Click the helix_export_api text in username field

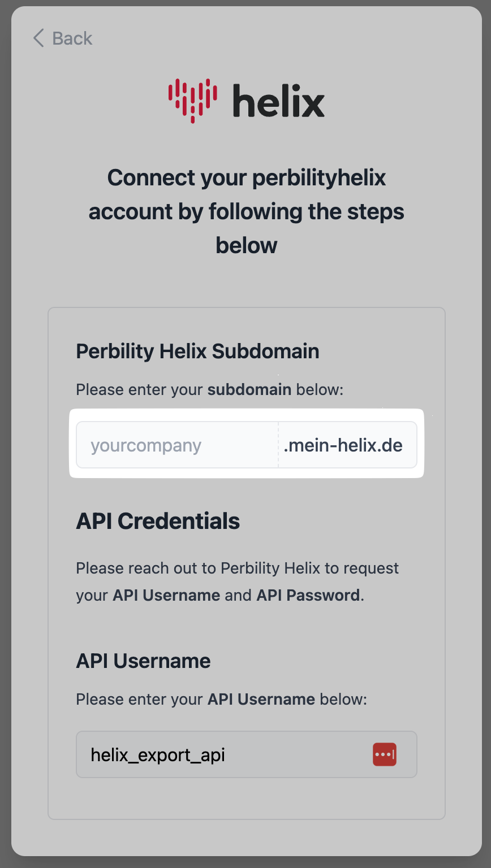(158, 755)
